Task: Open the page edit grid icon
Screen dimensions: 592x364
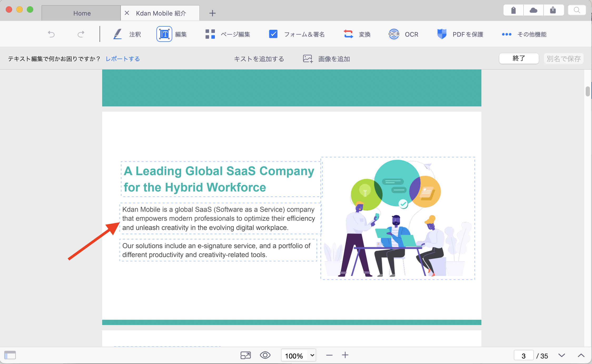Action: tap(210, 34)
